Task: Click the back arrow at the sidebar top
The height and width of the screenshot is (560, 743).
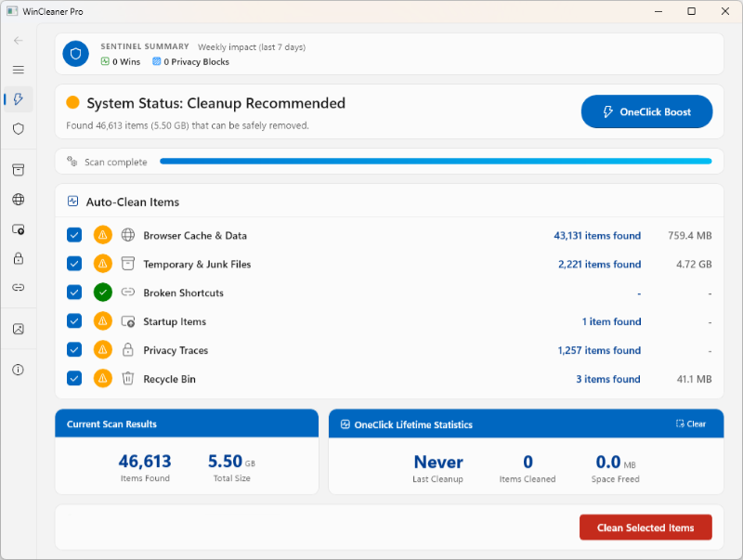Action: (x=17, y=41)
